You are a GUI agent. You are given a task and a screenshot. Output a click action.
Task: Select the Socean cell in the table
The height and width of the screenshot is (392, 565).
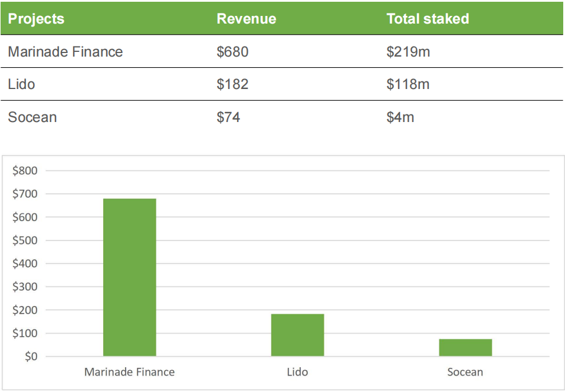pyautogui.click(x=32, y=117)
